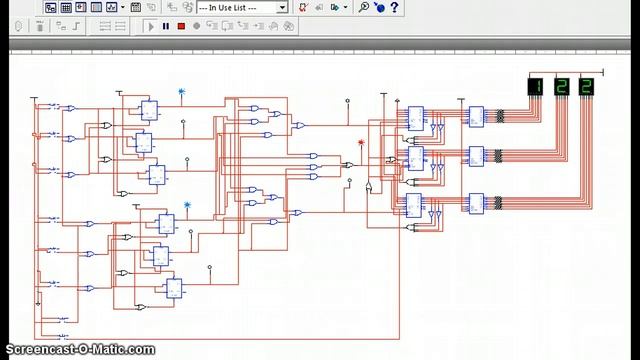640x360 pixels.
Task: Stop the simulation with red square
Action: coord(181,27)
